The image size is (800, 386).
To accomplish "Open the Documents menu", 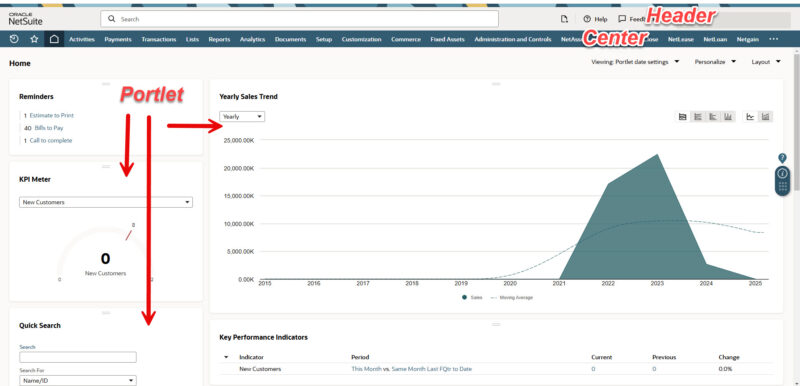I will point(290,39).
